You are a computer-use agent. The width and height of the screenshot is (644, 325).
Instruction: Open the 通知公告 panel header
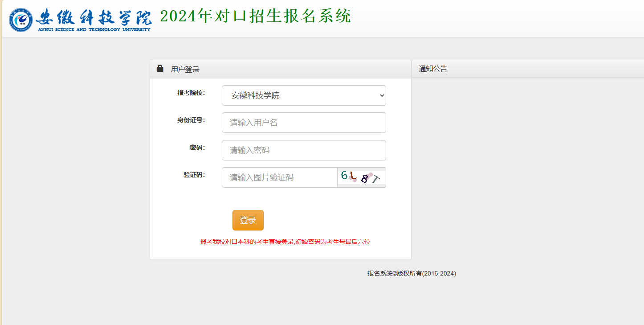click(x=433, y=69)
